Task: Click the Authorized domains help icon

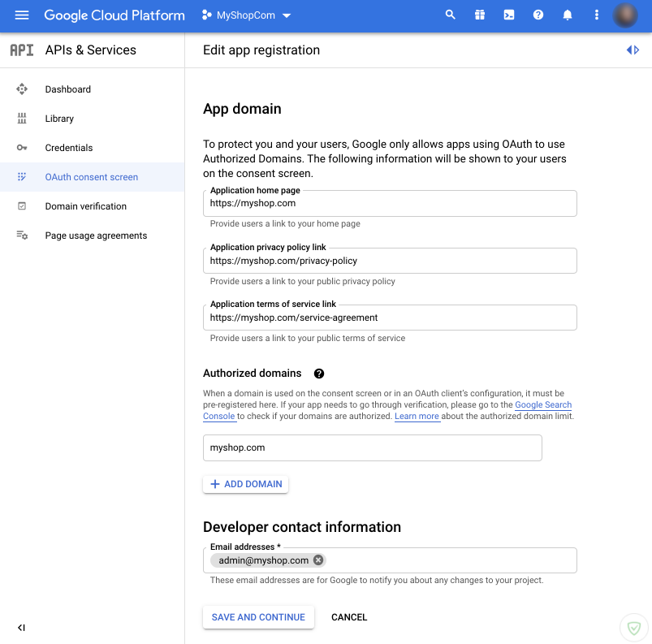Action: (x=318, y=374)
